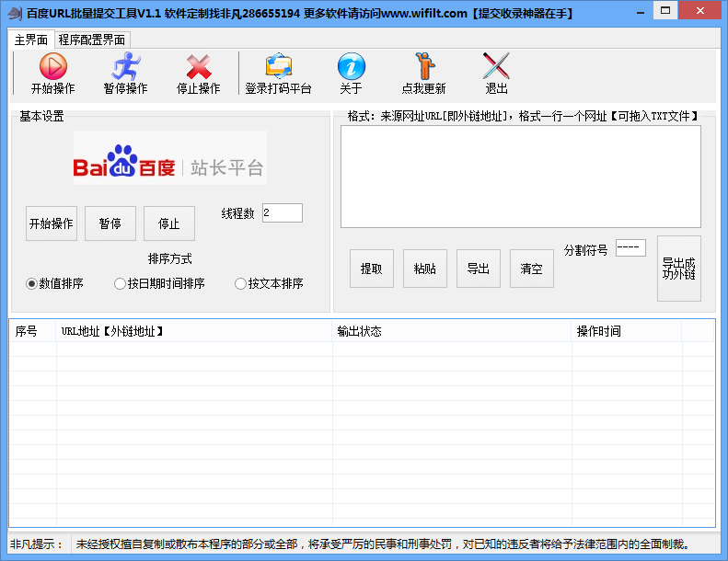Click the 暂停操作 running man icon
The image size is (728, 561).
pos(125,66)
